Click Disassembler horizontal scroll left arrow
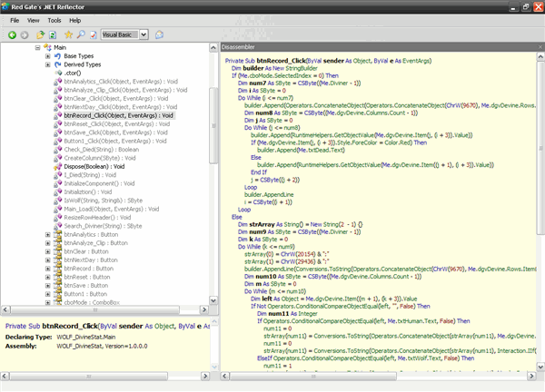Image resolution: width=545 pixels, height=392 pixels. (225, 376)
